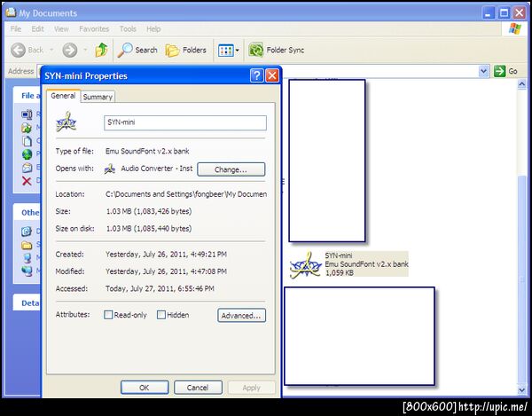Click the My Documents title bar icon
Viewport: 532px width, 416px height.
[11, 12]
